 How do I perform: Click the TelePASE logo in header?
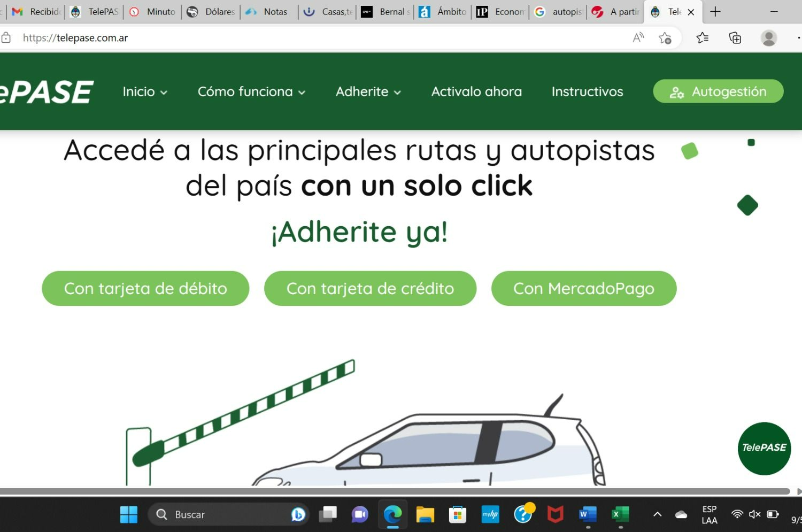point(47,91)
